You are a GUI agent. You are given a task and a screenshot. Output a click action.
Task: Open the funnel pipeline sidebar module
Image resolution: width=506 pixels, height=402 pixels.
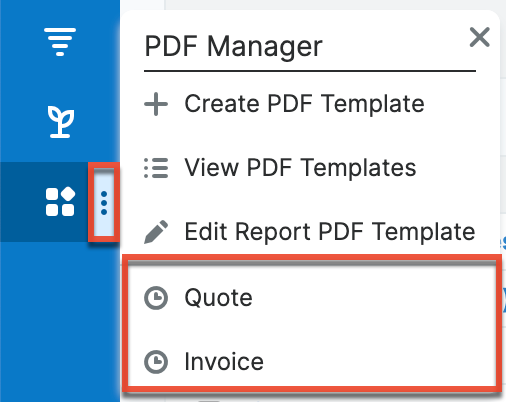point(60,42)
